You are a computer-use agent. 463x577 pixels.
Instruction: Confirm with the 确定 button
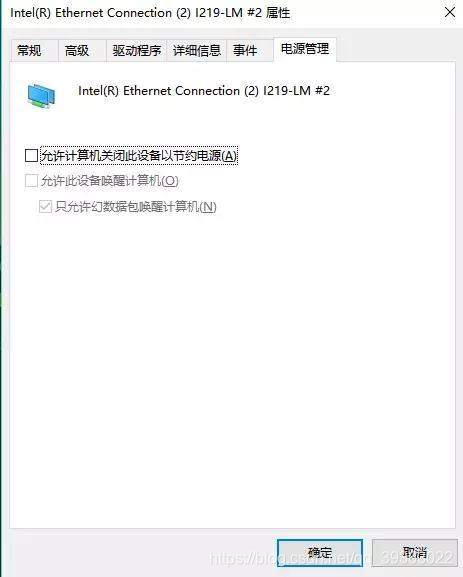[320, 552]
